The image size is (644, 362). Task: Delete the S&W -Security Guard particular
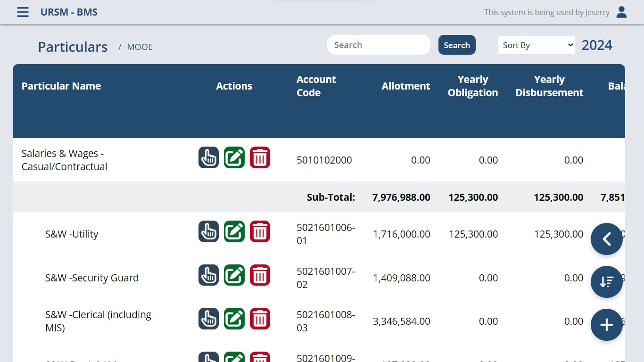260,275
